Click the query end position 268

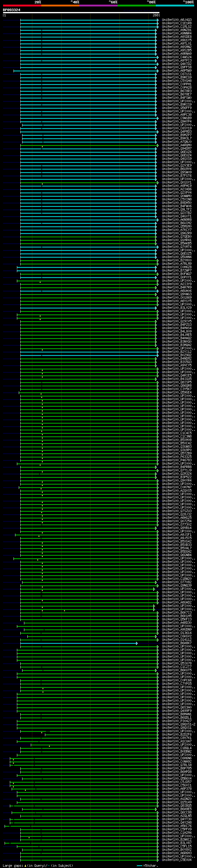pos(155,15)
